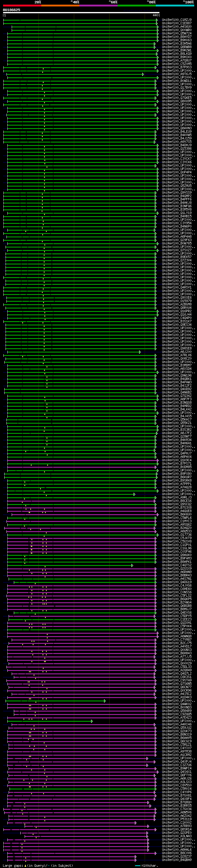Select hit UniRef100_C5JKT9
The image size is (197, 868).
coord(177,538)
